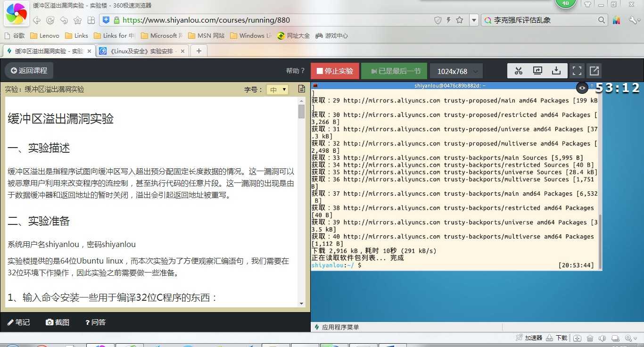Open the Links for 中 bookmarks folder
The image size is (644, 347).
point(115,35)
